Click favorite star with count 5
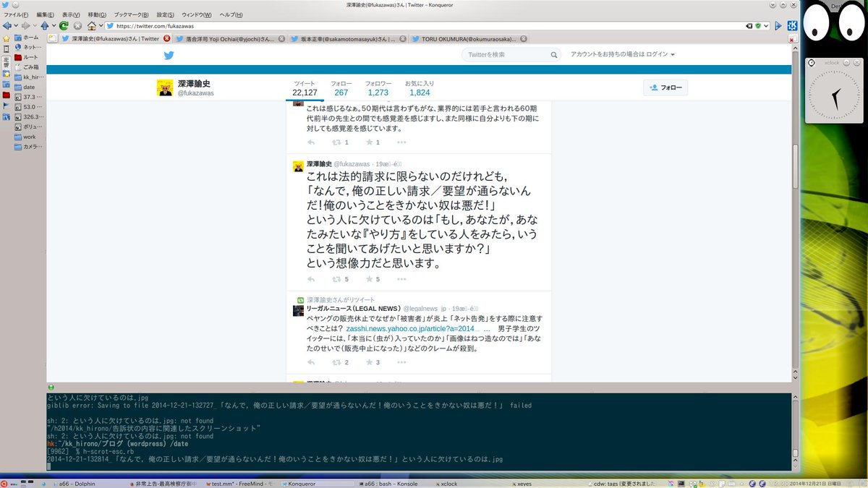This screenshot has height=488, width=868. (370, 279)
